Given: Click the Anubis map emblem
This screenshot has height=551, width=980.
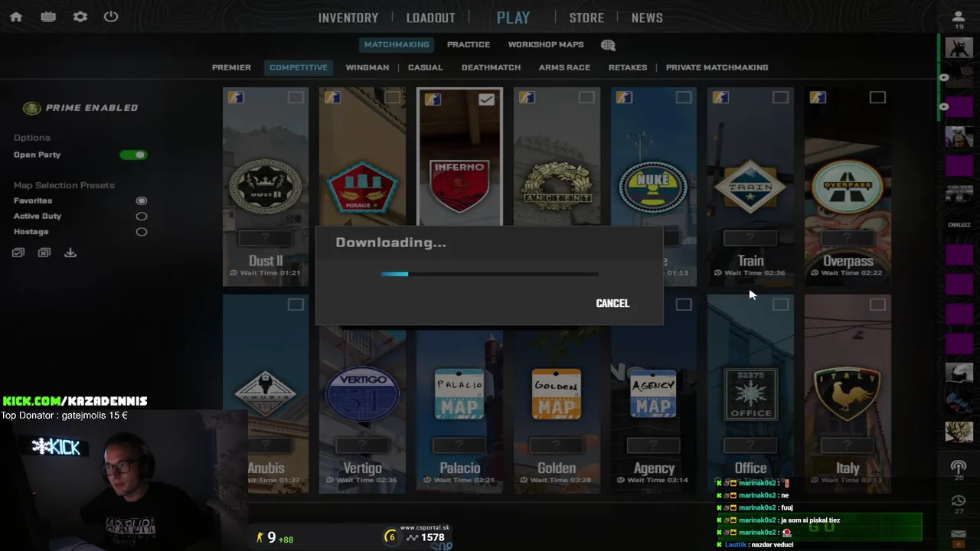Looking at the screenshot, I should point(266,394).
